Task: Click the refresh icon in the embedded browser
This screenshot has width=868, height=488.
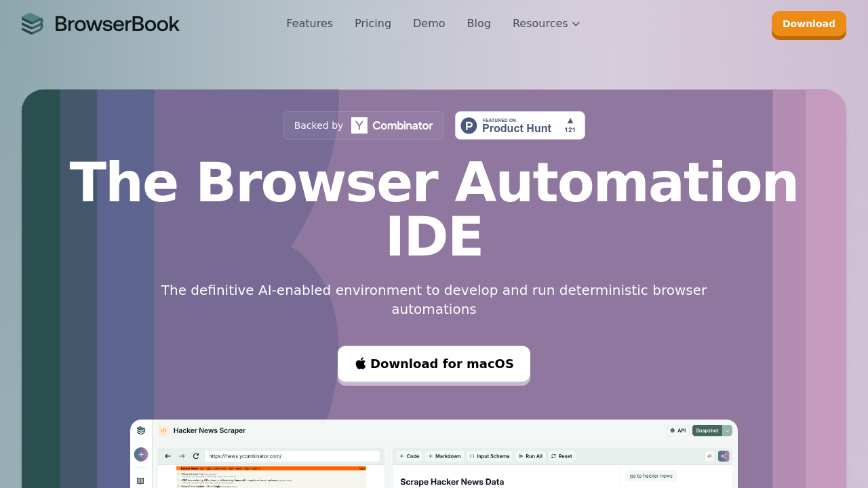Action: [x=197, y=456]
